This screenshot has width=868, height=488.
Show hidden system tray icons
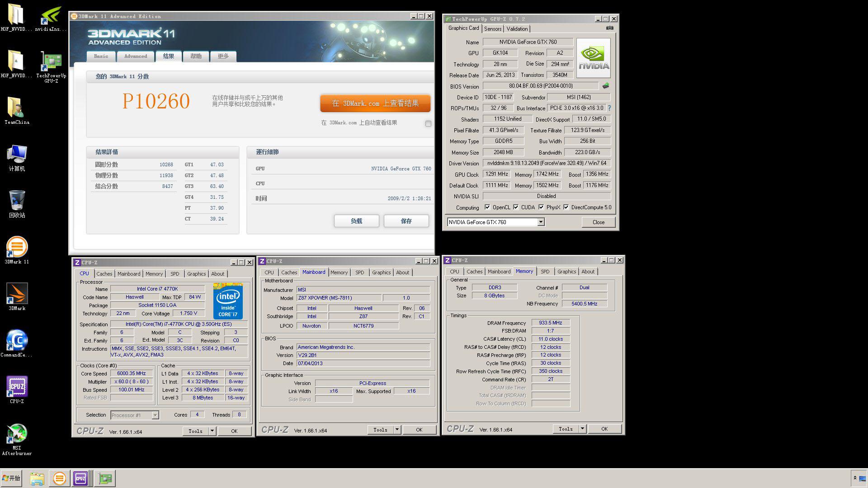click(854, 478)
